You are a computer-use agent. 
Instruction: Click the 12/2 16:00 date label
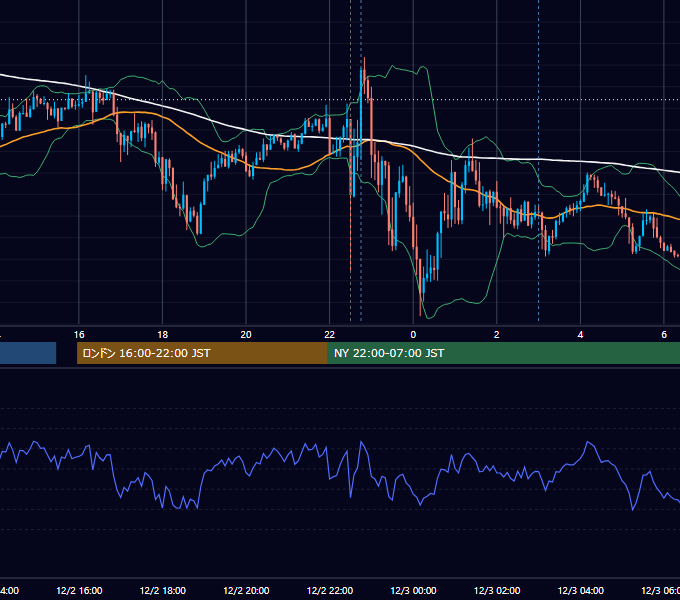(x=79, y=591)
